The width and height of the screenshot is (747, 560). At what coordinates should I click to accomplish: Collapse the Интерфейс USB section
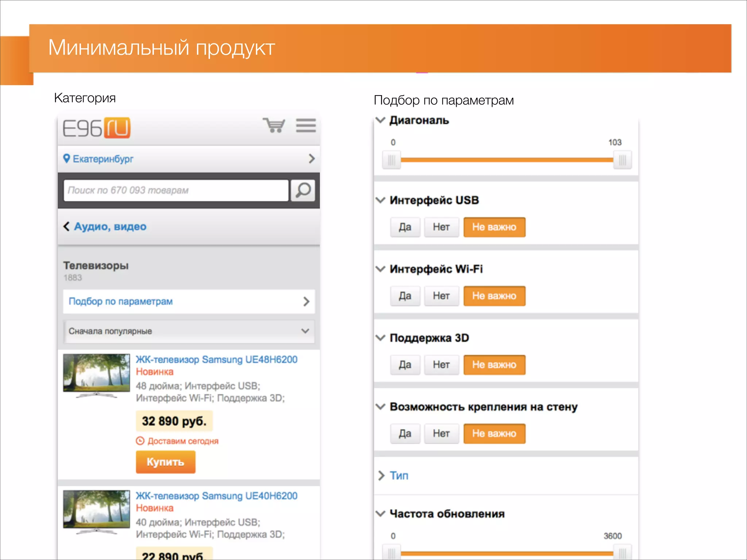(x=380, y=200)
